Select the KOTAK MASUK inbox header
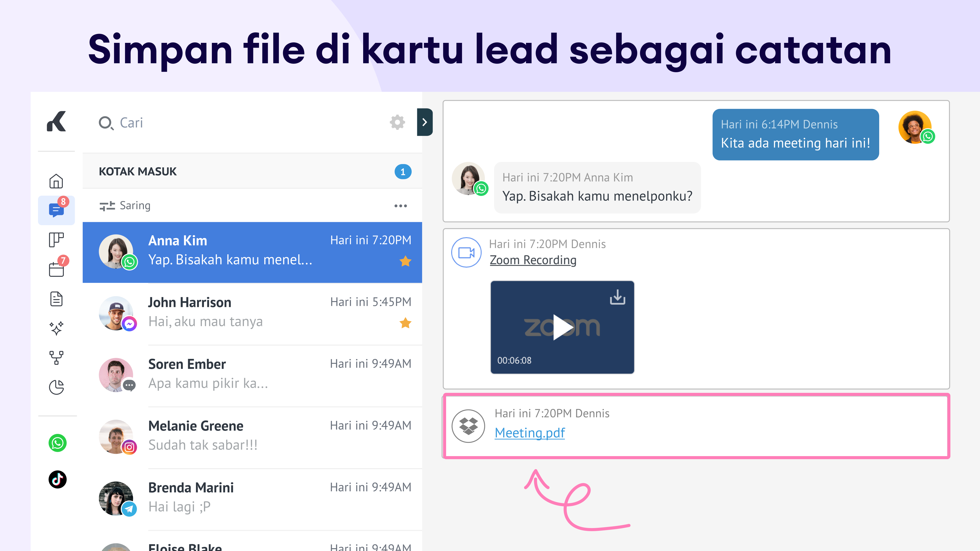This screenshot has width=980, height=551. (138, 171)
